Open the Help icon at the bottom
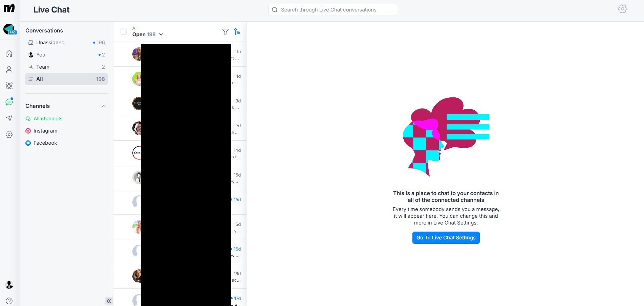This screenshot has height=306, width=644. click(9, 301)
